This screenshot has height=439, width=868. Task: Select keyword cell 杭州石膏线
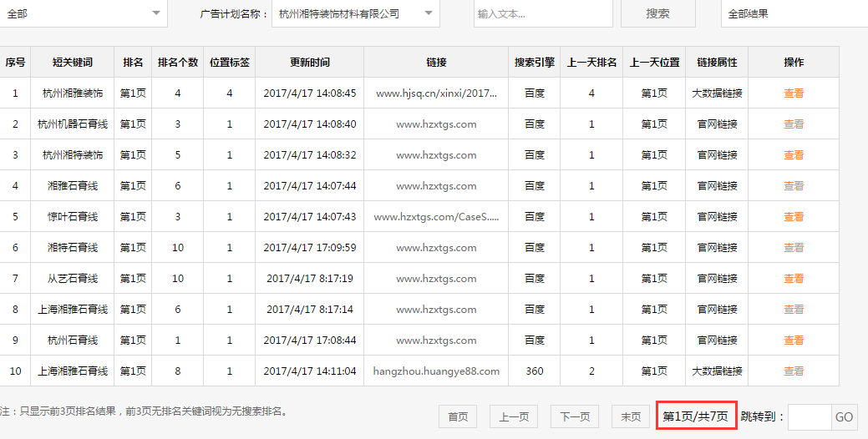click(73, 341)
